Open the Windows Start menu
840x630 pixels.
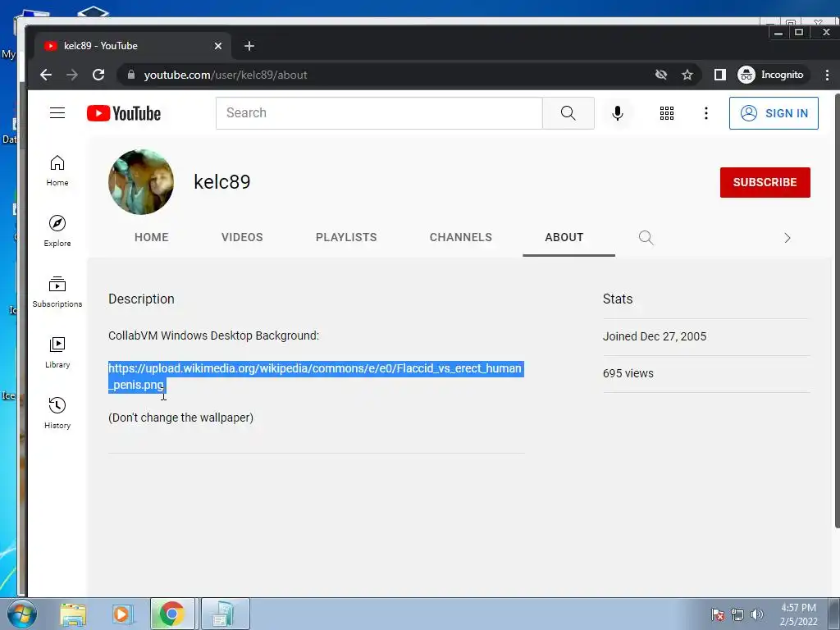(22, 614)
